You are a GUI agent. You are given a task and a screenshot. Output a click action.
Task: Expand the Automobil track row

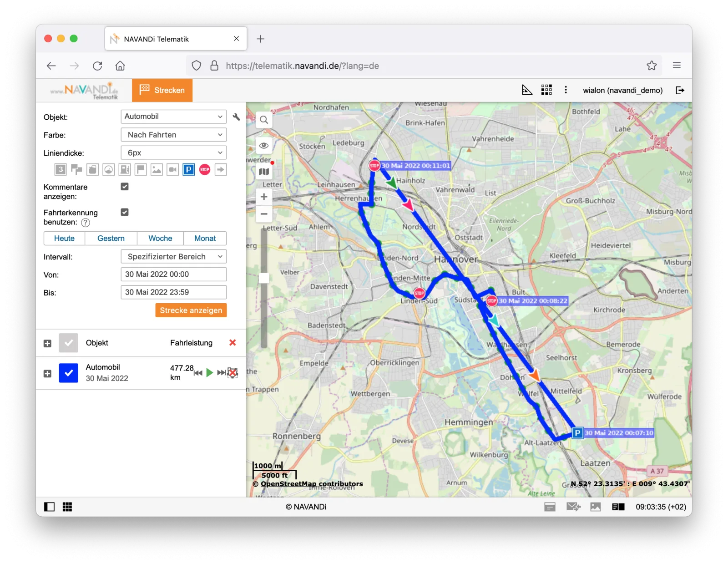pos(47,374)
